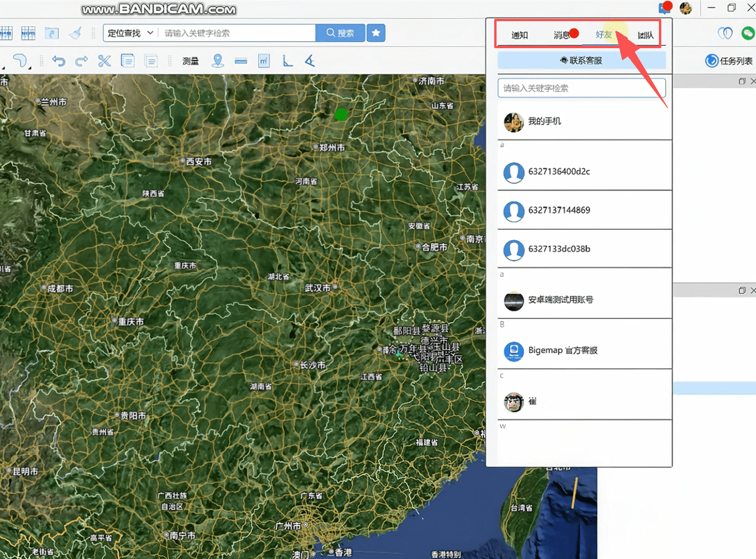The image size is (756, 559).
Task: Click the 济南市 label on map
Action: click(431, 81)
